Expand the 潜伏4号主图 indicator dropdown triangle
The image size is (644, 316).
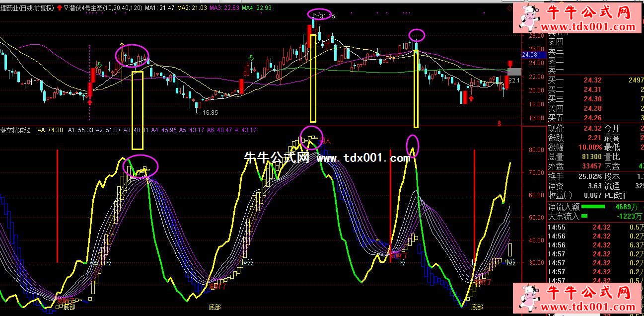tap(67, 8)
